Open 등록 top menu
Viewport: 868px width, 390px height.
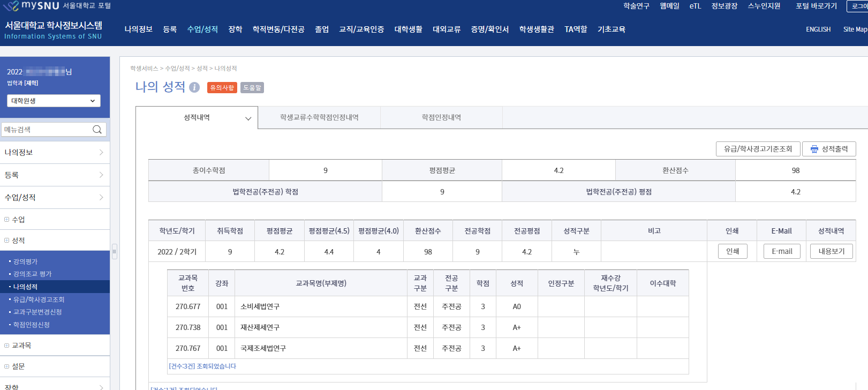(170, 29)
